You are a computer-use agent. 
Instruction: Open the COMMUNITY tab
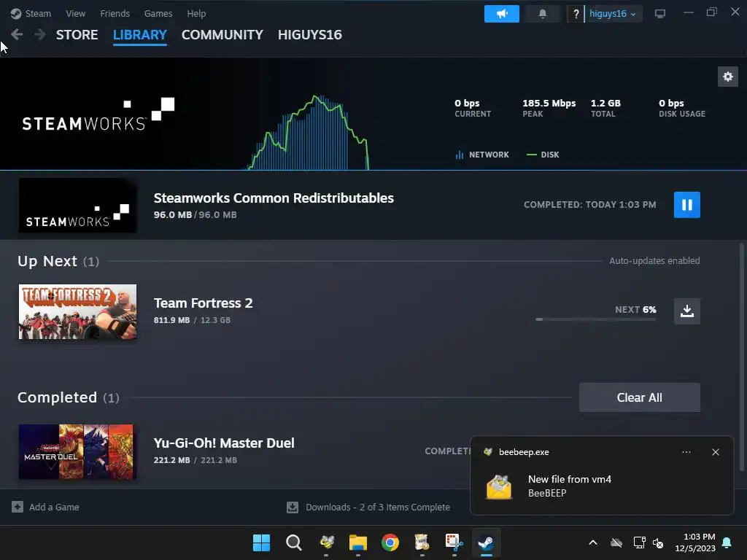coord(222,35)
